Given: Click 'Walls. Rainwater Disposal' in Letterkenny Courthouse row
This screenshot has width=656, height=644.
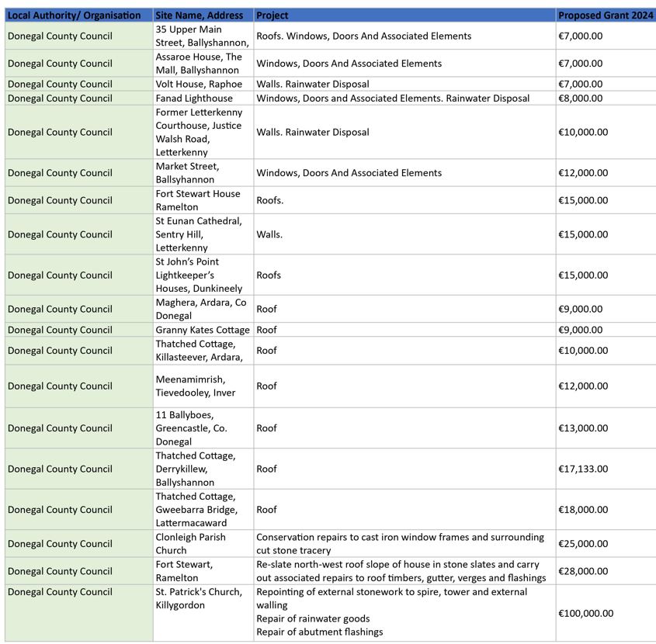Looking at the screenshot, I should tap(313, 132).
